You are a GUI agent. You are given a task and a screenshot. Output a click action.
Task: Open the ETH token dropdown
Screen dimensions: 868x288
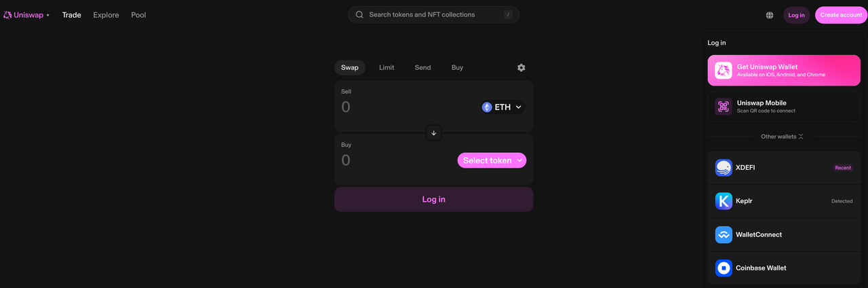click(502, 107)
